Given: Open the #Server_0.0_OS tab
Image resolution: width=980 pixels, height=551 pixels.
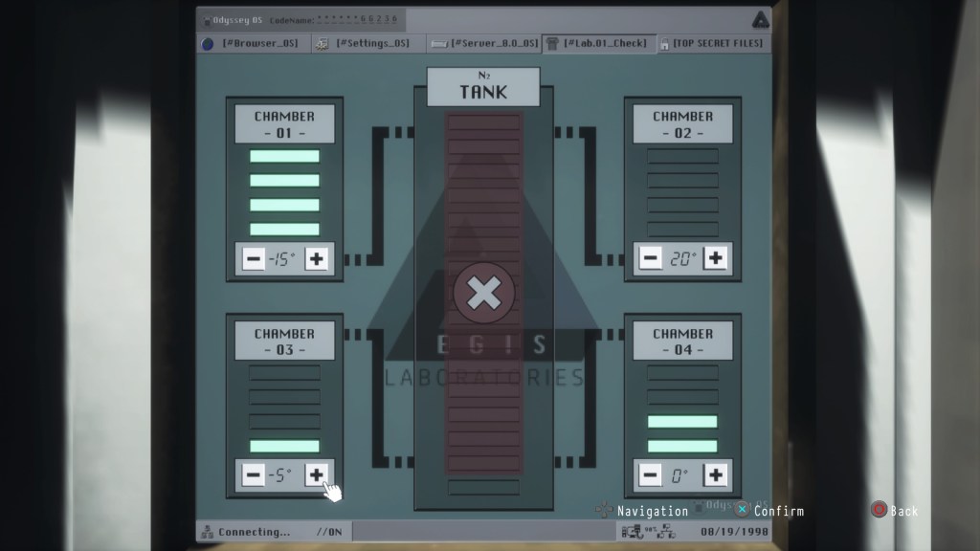Looking at the screenshot, I should (x=483, y=43).
